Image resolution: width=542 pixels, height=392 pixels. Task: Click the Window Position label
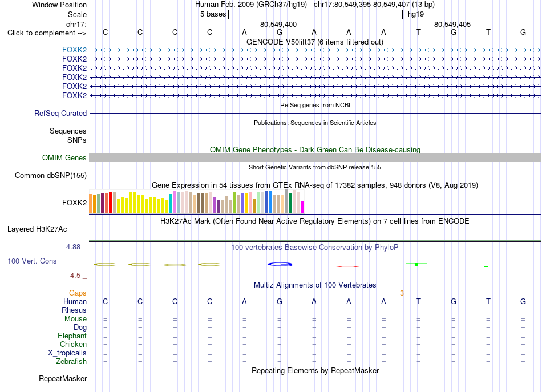[59, 5]
